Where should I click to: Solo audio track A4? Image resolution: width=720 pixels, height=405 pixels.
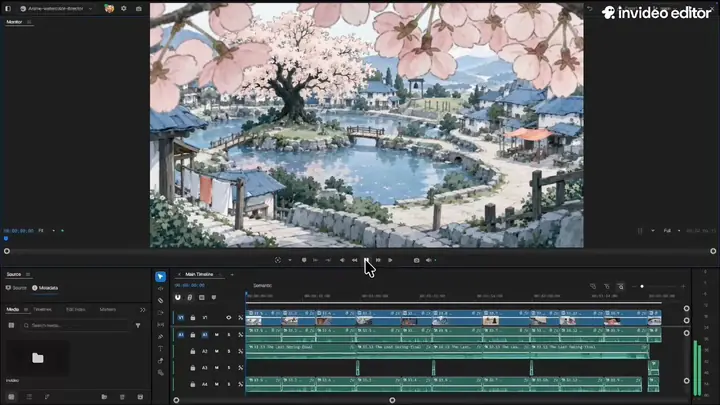point(229,384)
